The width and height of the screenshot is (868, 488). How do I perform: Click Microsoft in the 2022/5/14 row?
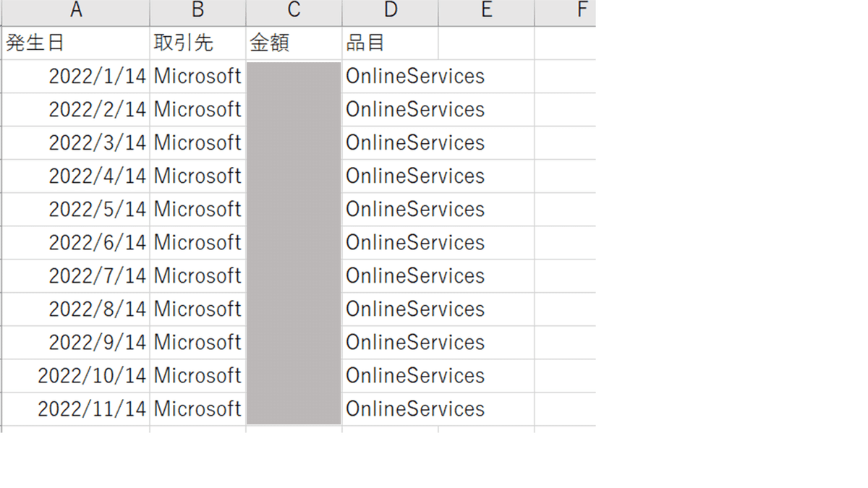tap(197, 210)
